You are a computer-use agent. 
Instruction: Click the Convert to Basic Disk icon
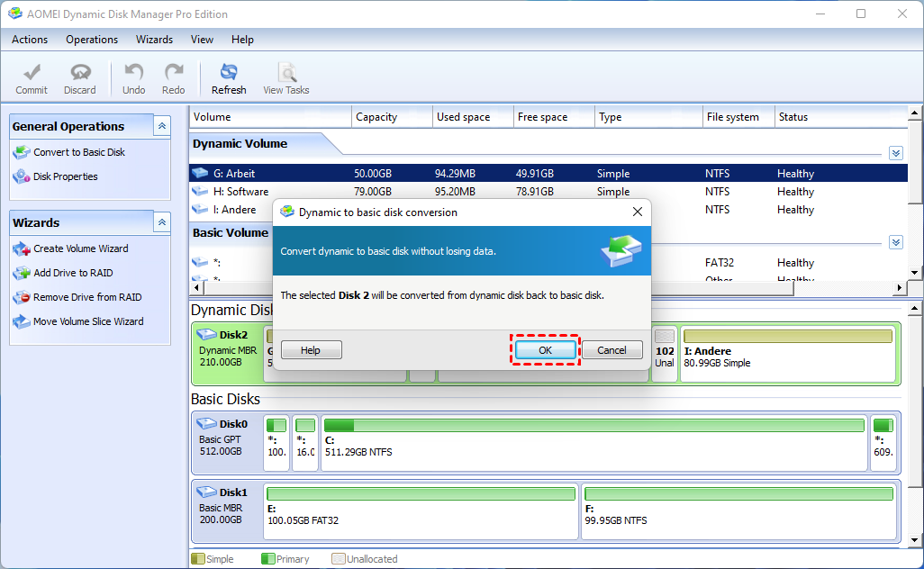point(22,152)
